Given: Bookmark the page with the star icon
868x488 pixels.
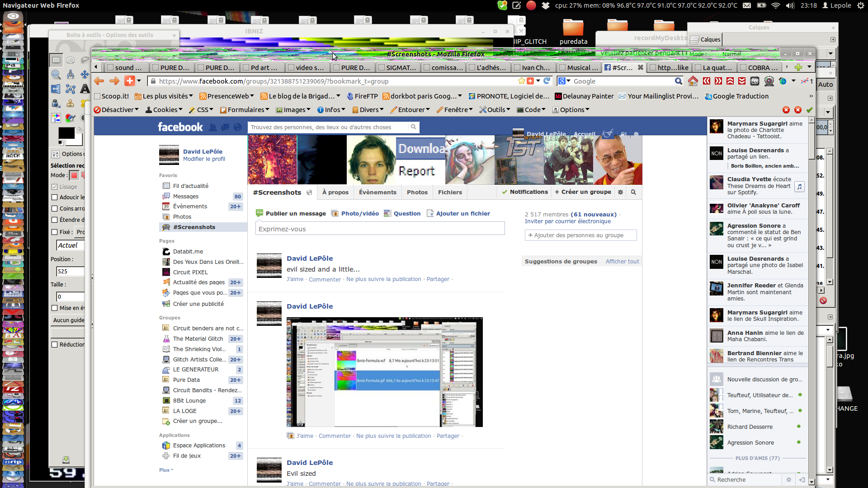Looking at the screenshot, I should pyautogui.click(x=521, y=81).
